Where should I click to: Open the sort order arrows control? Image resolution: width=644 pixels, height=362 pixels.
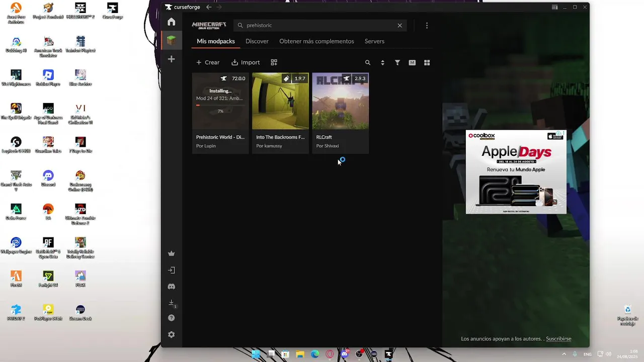click(x=382, y=63)
